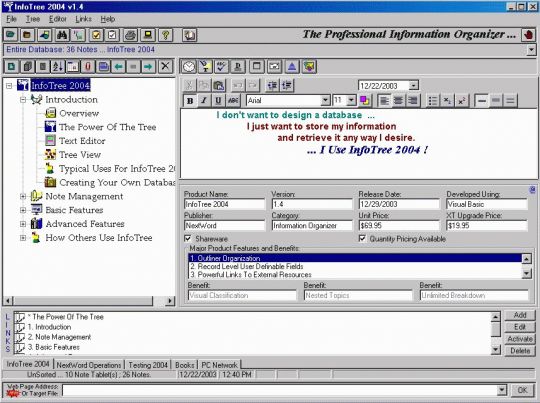Viewport: 540px width, 403px height.
Task: Click the A-Z sort icon
Action: pyautogui.click(x=57, y=66)
